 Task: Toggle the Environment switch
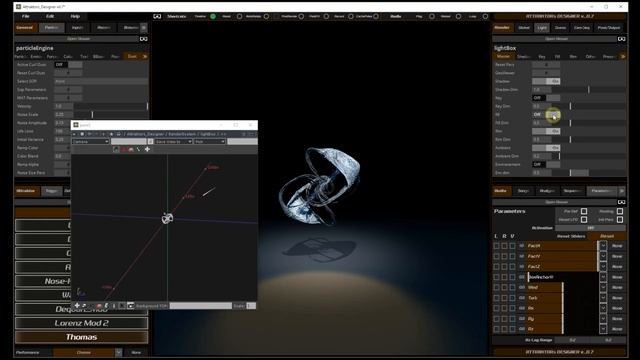(546, 164)
